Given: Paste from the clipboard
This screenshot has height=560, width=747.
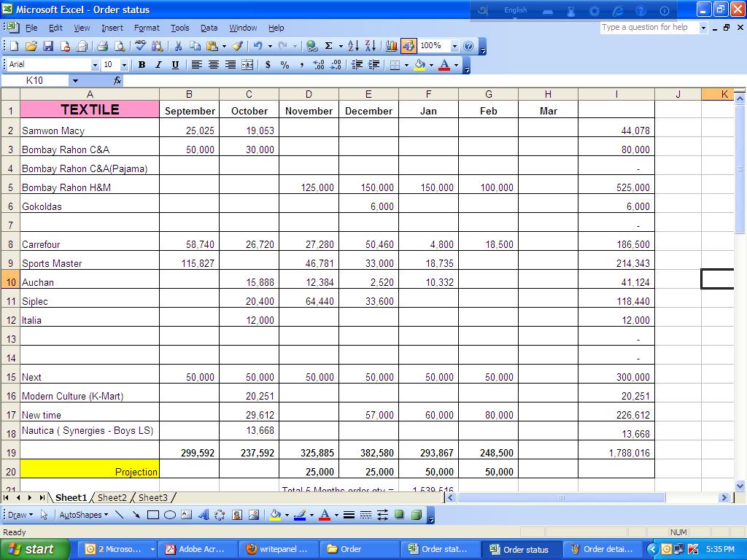Looking at the screenshot, I should tap(212, 46).
